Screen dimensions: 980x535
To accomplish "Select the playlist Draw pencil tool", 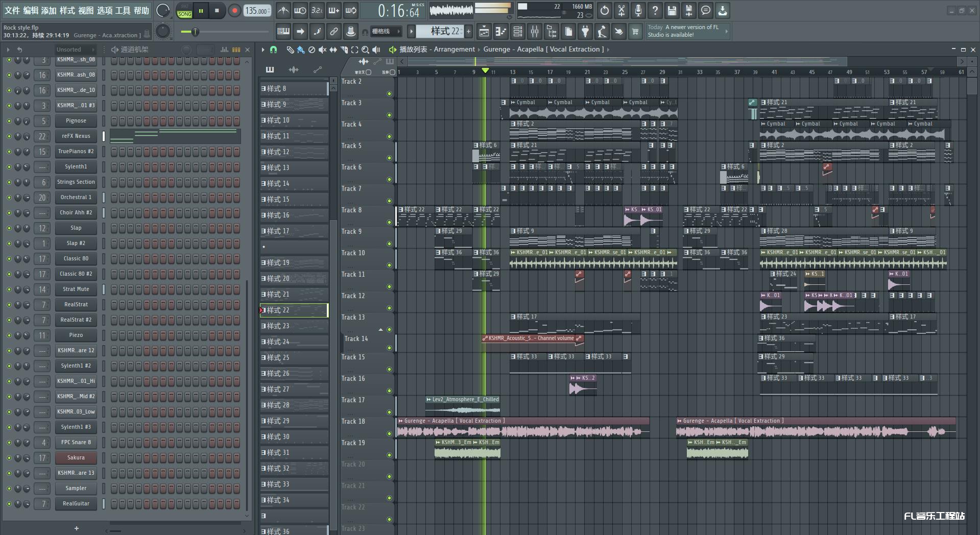I will [290, 50].
